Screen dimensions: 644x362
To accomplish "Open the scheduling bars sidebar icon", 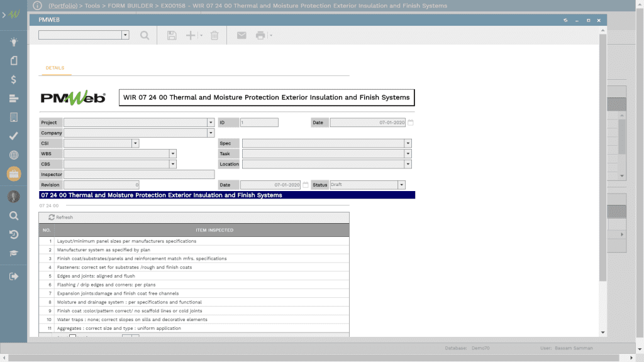I will [14, 99].
